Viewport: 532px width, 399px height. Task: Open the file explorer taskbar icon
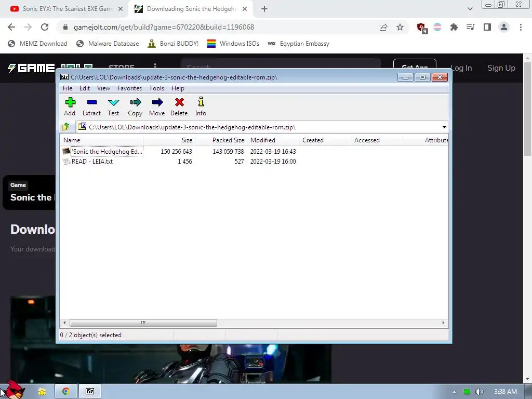tap(42, 392)
